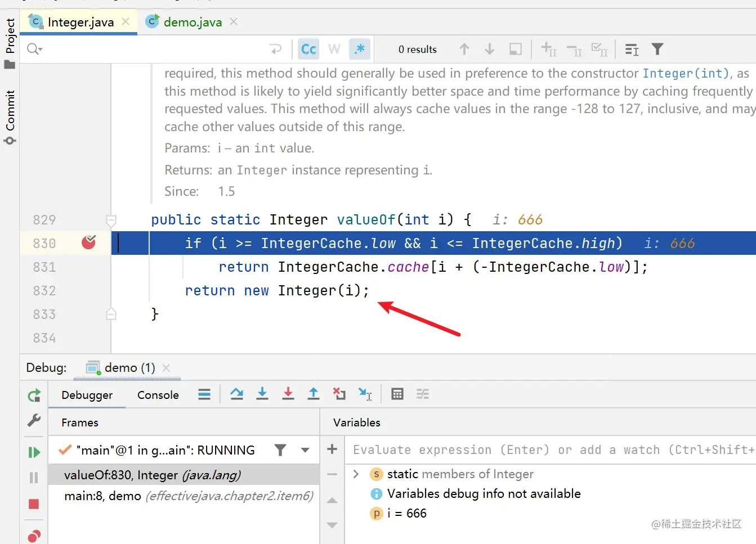756x544 pixels.
Task: Go to previous search occurrence
Action: coord(464,49)
